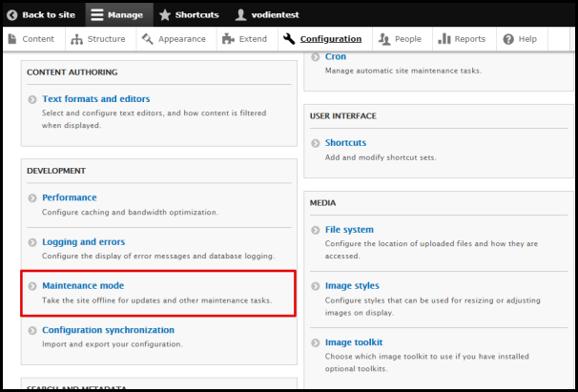The image size is (578, 392).
Task: Click the Reports bar chart icon
Action: (444, 39)
